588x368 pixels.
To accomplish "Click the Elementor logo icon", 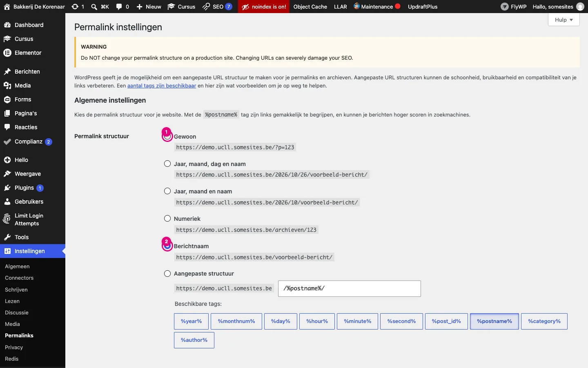I will 7,53.
